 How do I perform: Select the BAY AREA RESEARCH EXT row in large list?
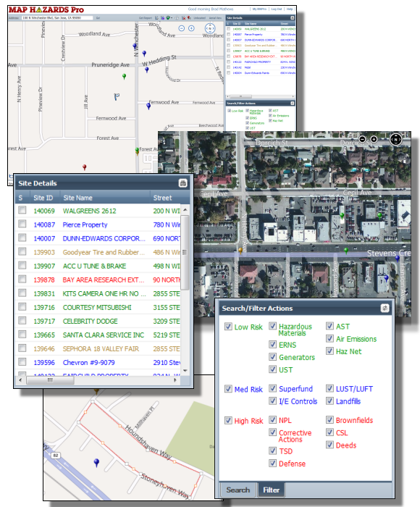[x=98, y=280]
